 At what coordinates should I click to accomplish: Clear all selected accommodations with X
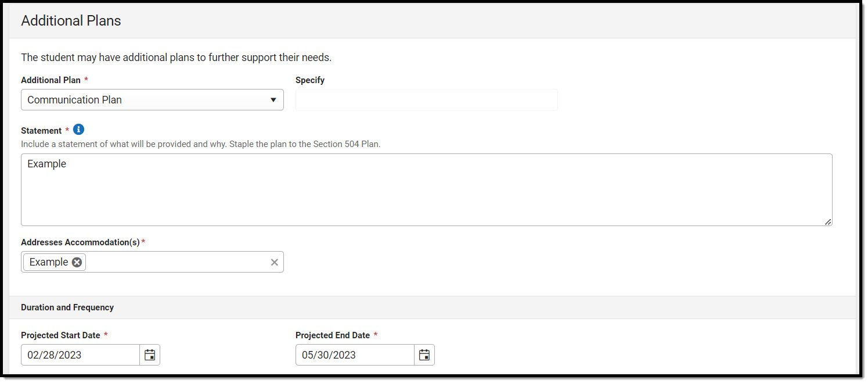tap(275, 262)
